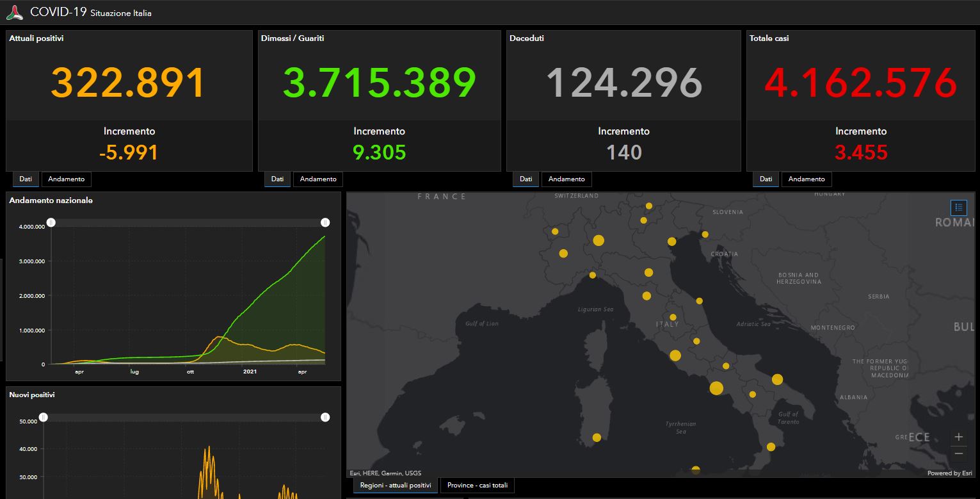This screenshot has height=499, width=980.
Task: Select Dati tab under Deceduti
Action: 526,179
